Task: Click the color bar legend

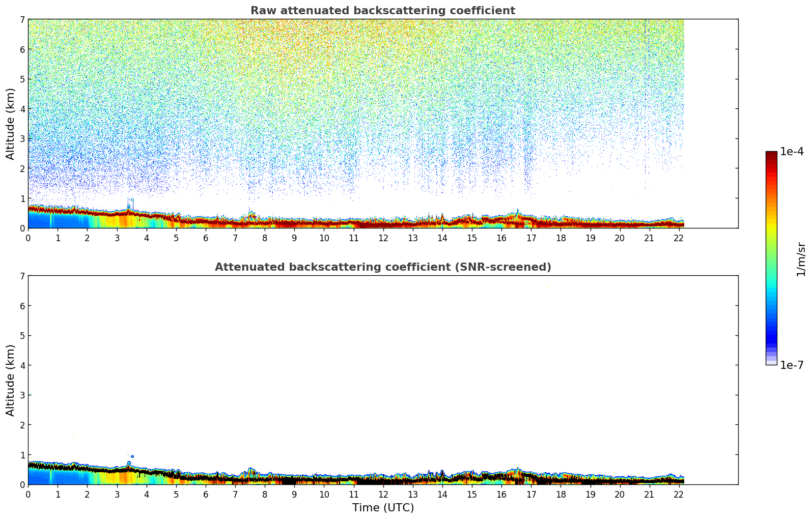Action: pyautogui.click(x=771, y=258)
